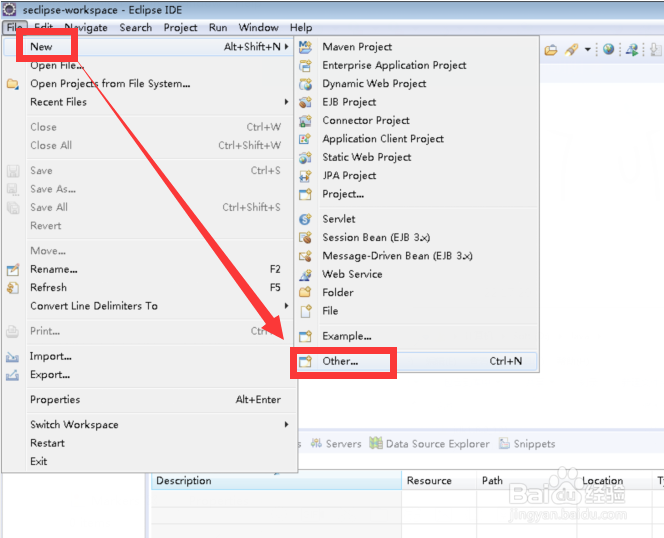
Task: Open the Help menu
Action: pos(301,28)
